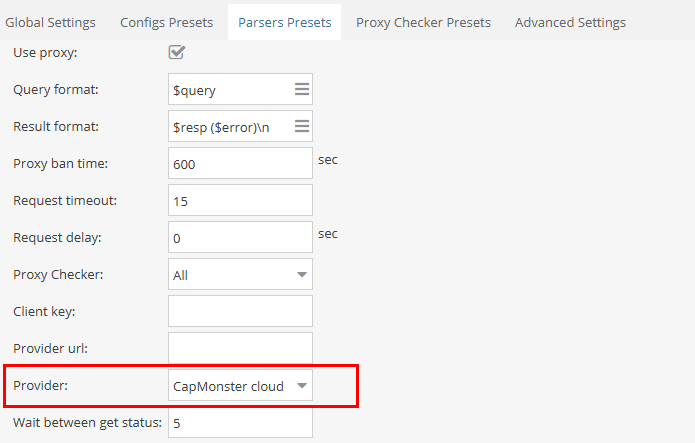Focus the Request delay field
Viewport: 695px width, 443px height.
240,237
